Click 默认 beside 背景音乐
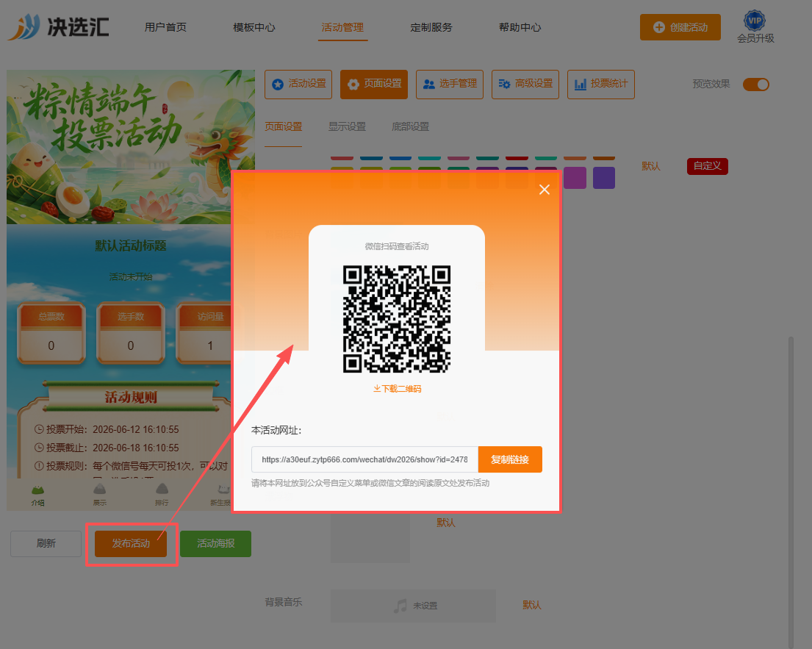This screenshot has width=812, height=649. pos(532,605)
